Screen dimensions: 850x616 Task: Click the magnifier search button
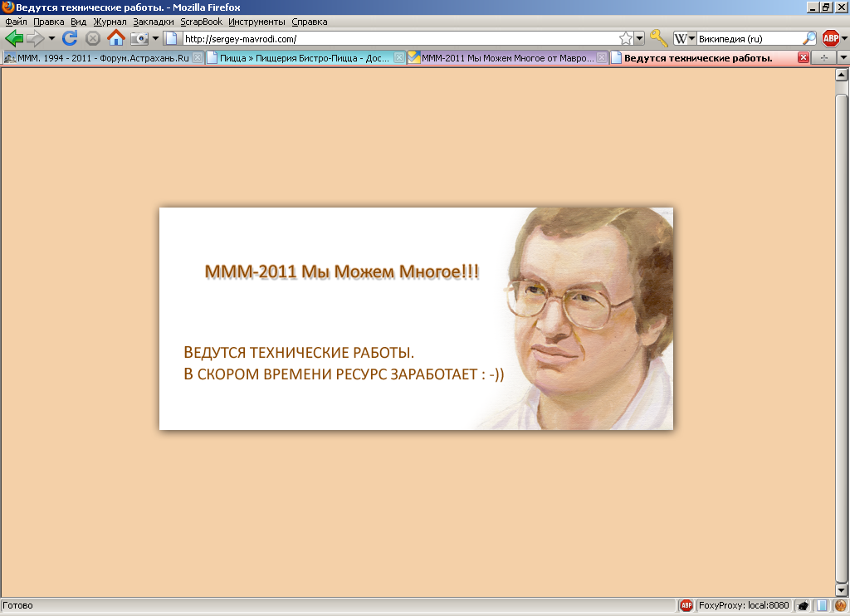click(809, 38)
